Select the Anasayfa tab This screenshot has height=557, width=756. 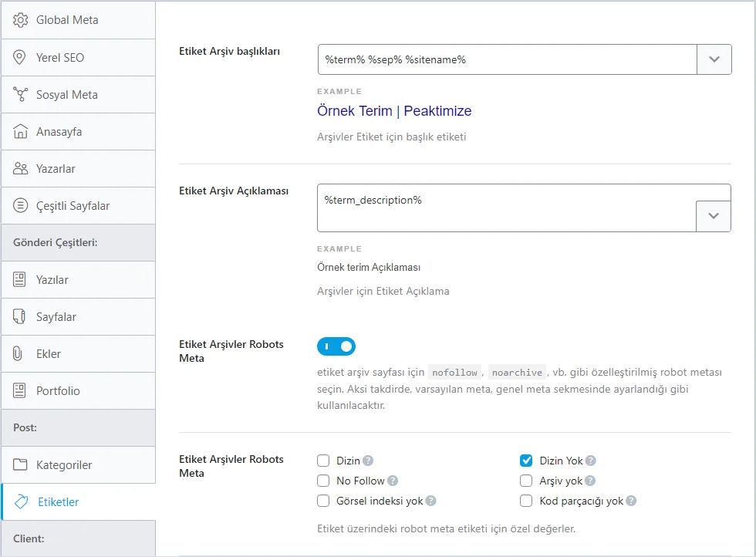[x=78, y=132]
